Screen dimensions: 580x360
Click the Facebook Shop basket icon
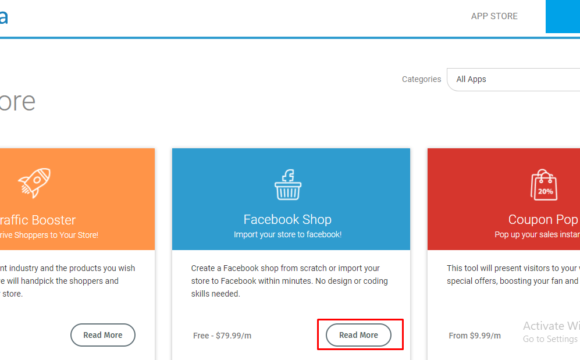[288, 184]
